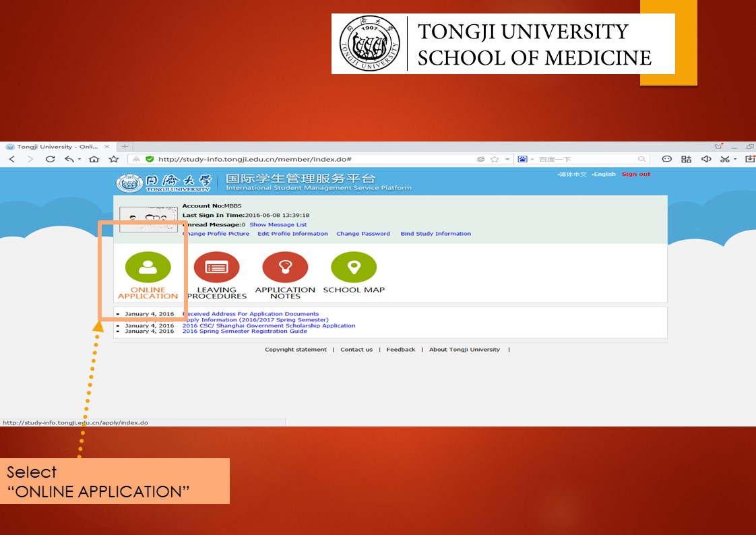Switch language to 简体中文
Image resolution: width=756 pixels, height=535 pixels.
(x=572, y=175)
